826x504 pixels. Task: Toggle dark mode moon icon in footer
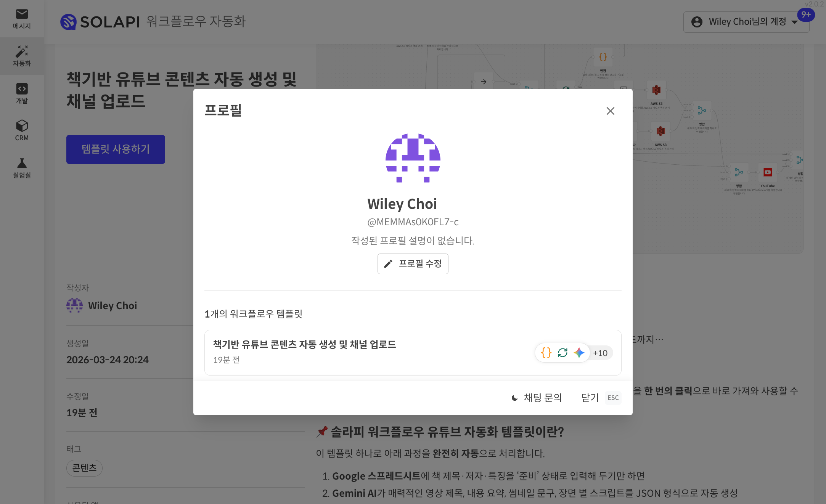(514, 398)
